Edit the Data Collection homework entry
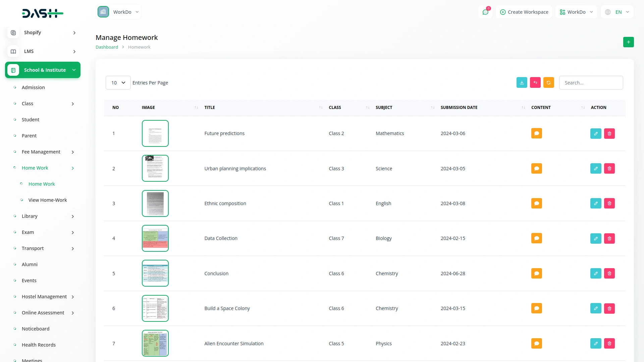Screen dimensions: 644x362 [x=595, y=239]
